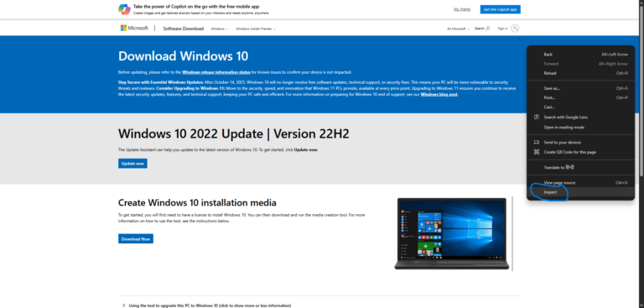Open the Software Download header link
The image size is (644, 308).
(x=183, y=29)
